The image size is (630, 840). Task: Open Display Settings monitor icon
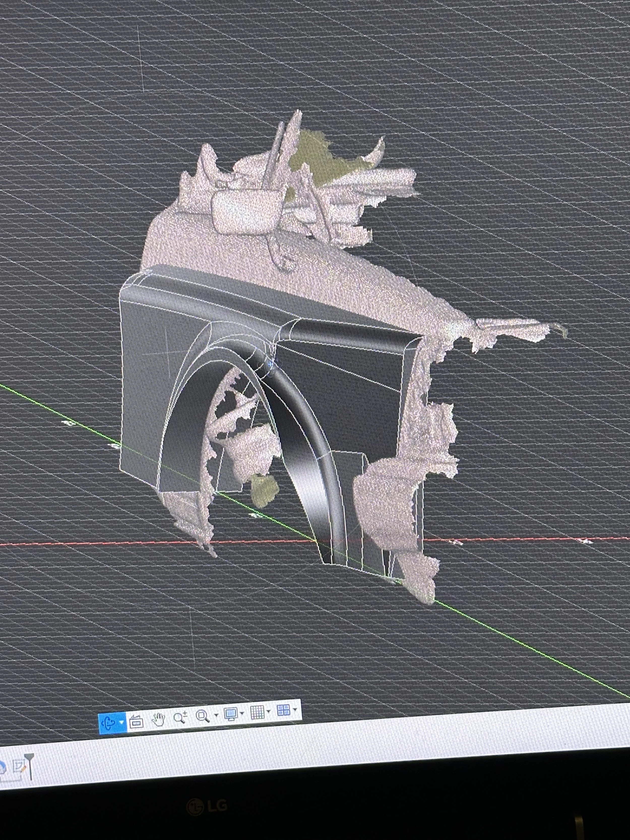click(x=231, y=714)
